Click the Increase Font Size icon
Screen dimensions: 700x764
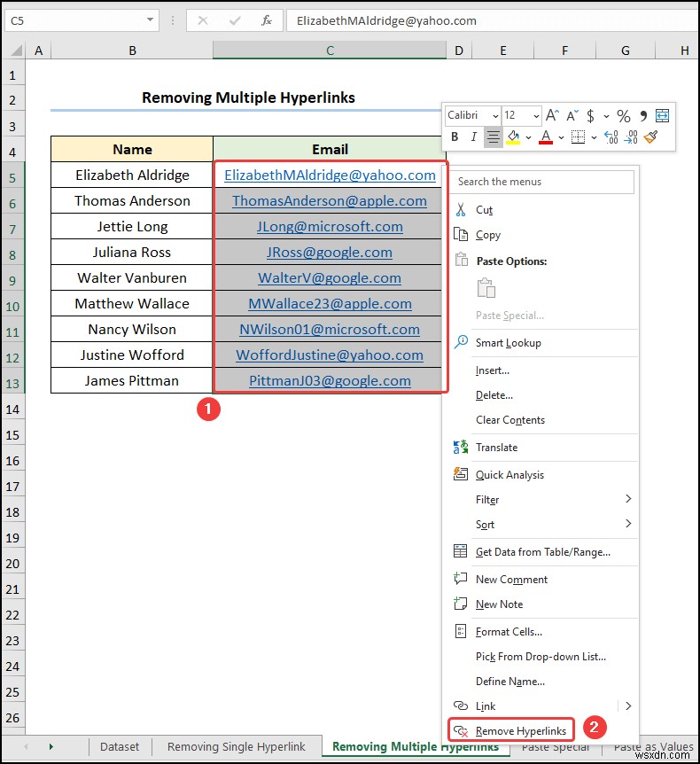tap(552, 115)
